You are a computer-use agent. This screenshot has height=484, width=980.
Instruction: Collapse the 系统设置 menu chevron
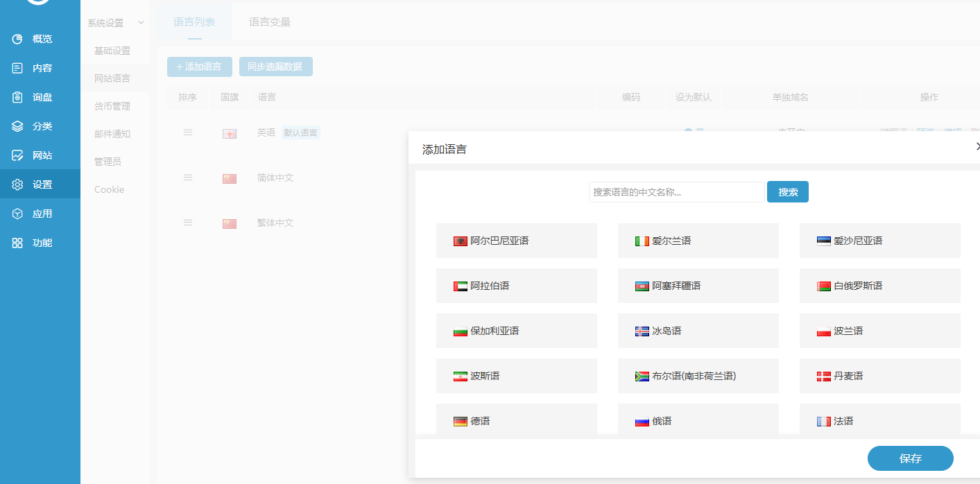point(141,23)
